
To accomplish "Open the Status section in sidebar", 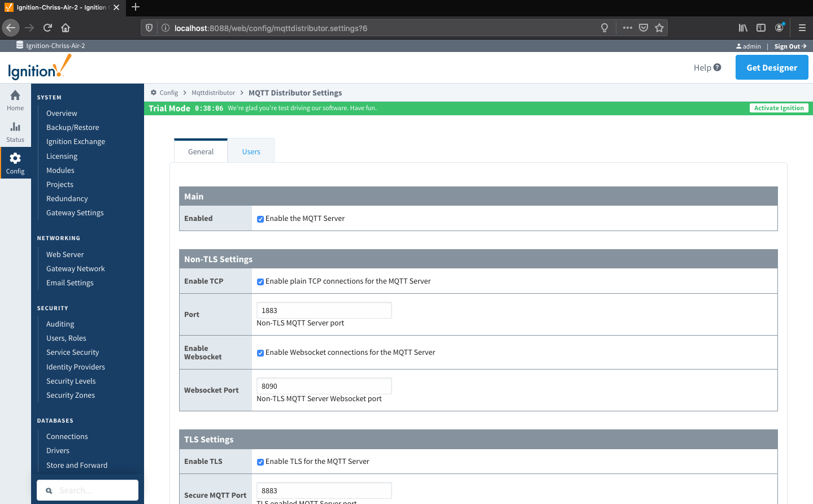I will pyautogui.click(x=15, y=132).
